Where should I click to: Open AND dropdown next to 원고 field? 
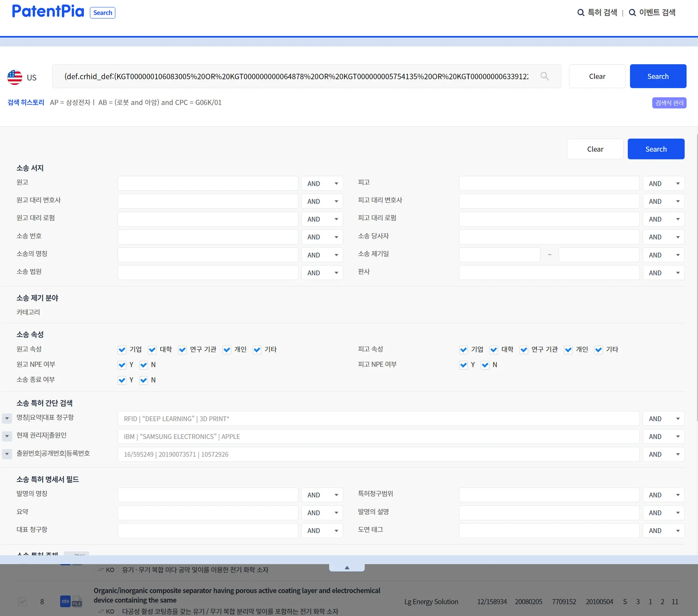point(322,183)
